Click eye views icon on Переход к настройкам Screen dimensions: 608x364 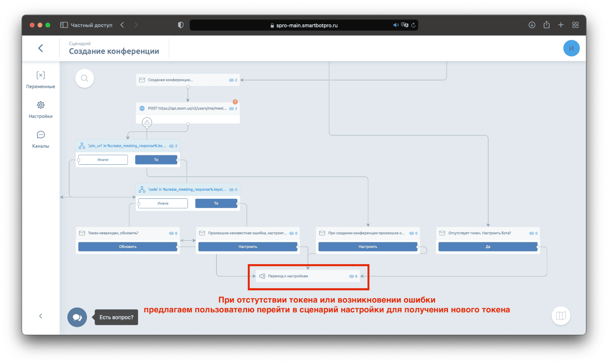pyautogui.click(x=351, y=276)
